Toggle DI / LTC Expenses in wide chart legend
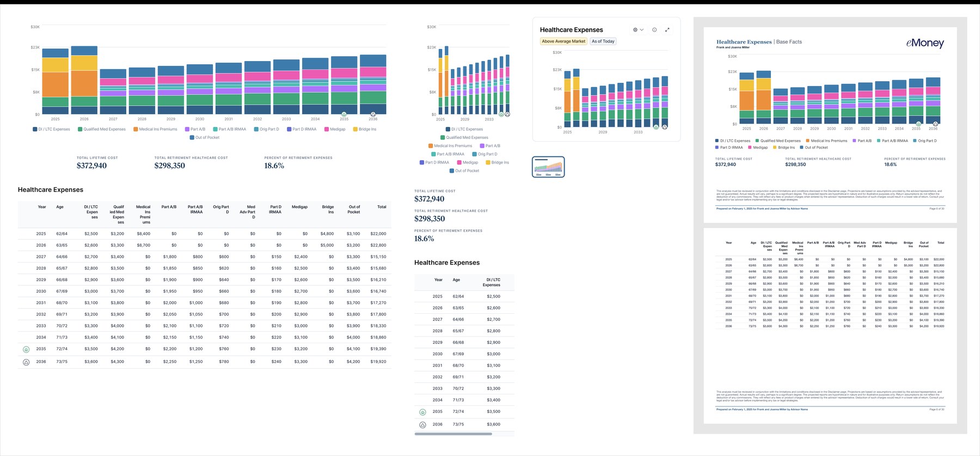Viewport: 980px width, 456px height. (x=51, y=129)
